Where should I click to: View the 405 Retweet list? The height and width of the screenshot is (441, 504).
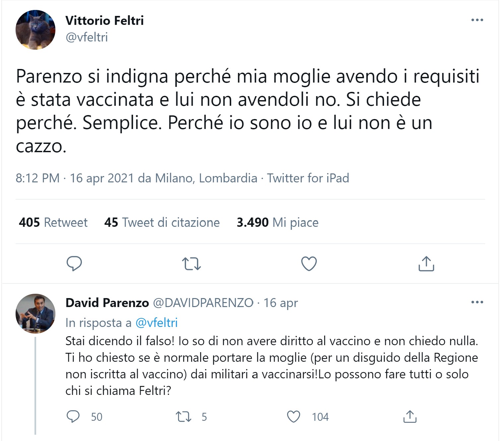pos(53,222)
